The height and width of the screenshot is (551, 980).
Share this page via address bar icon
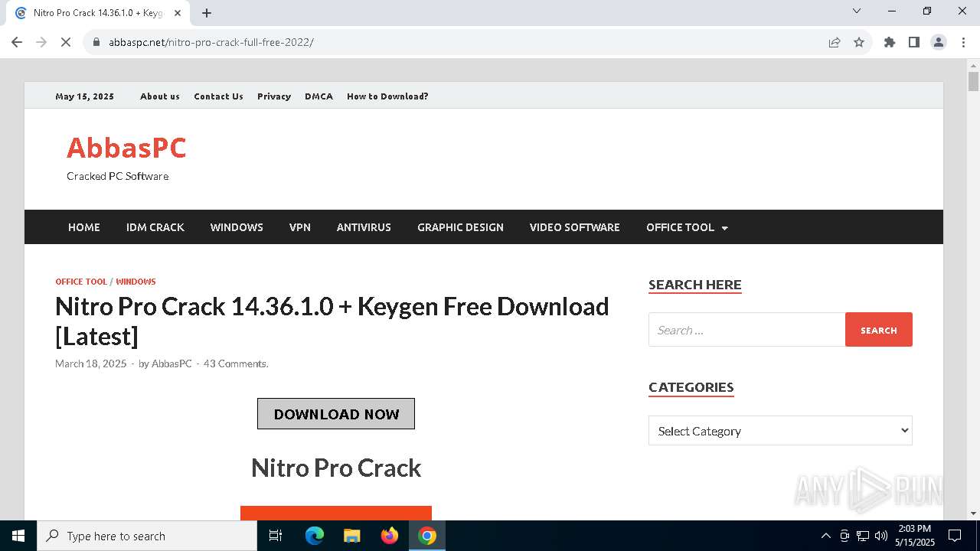[x=835, y=42]
